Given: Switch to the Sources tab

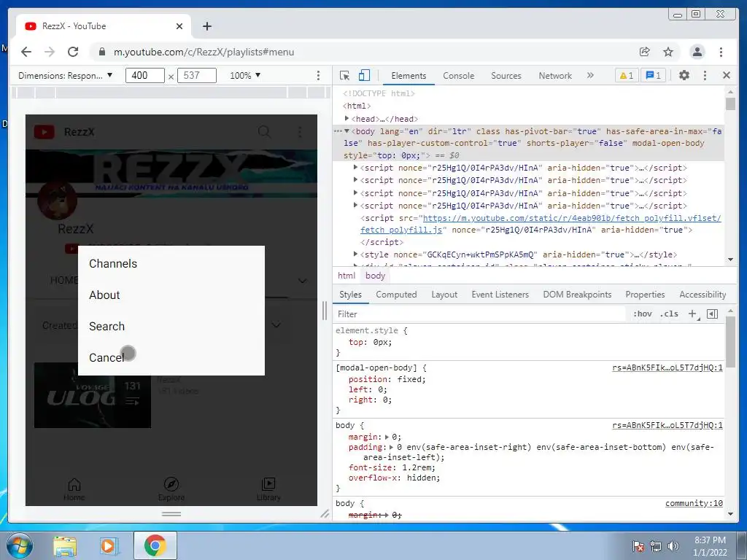Looking at the screenshot, I should (506, 76).
